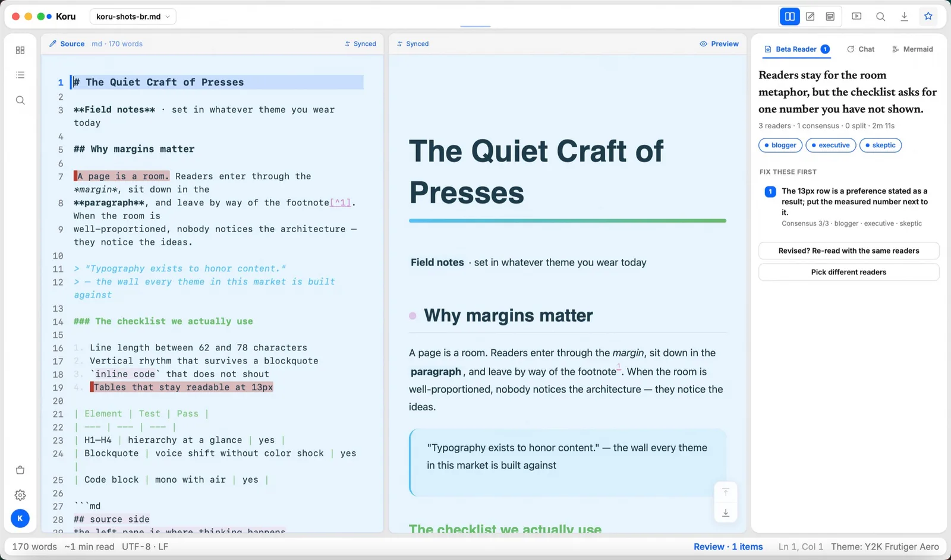This screenshot has height=560, width=951.
Task: Switch to reader-only view layout
Action: 830,17
